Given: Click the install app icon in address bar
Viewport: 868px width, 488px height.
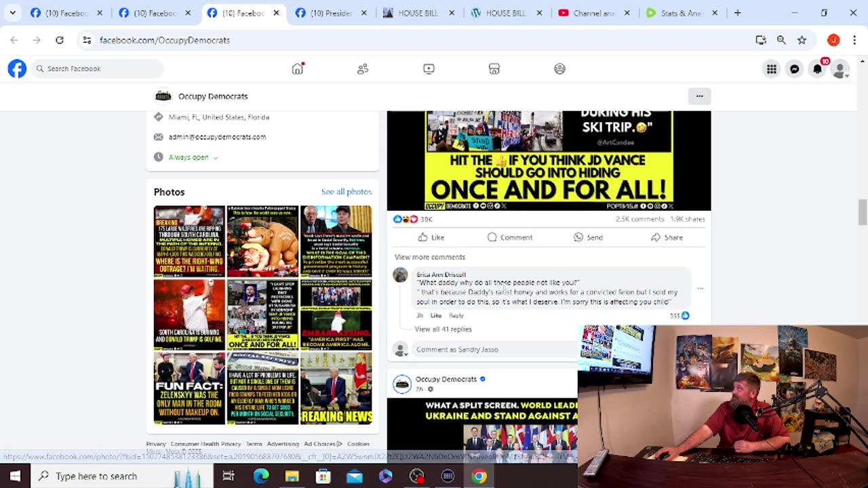Looking at the screenshot, I should coord(761,40).
